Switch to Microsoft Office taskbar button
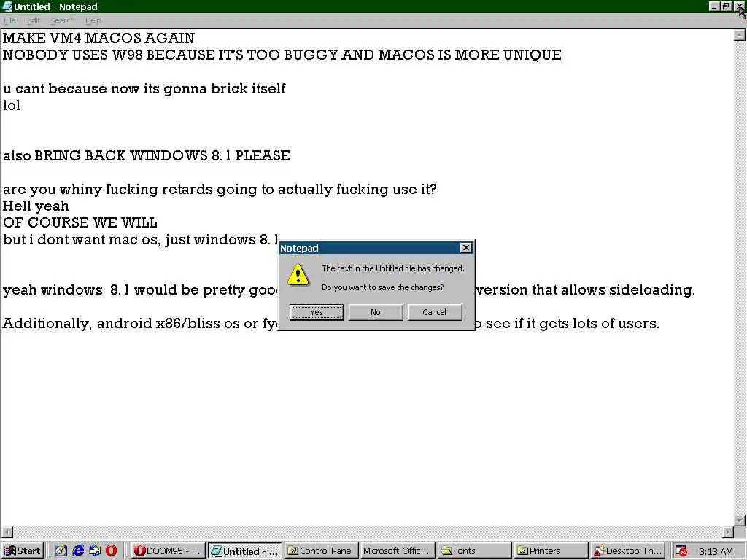Viewport: 747px width, 560px height. (398, 551)
